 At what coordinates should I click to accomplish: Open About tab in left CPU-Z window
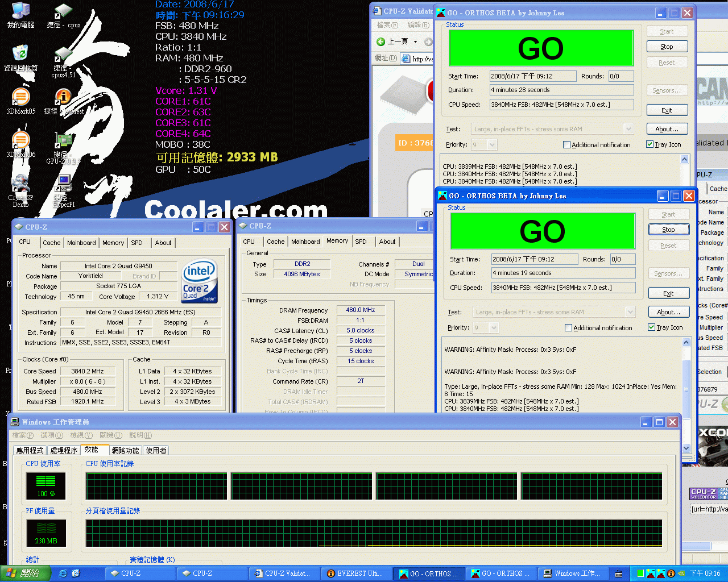[x=163, y=243]
